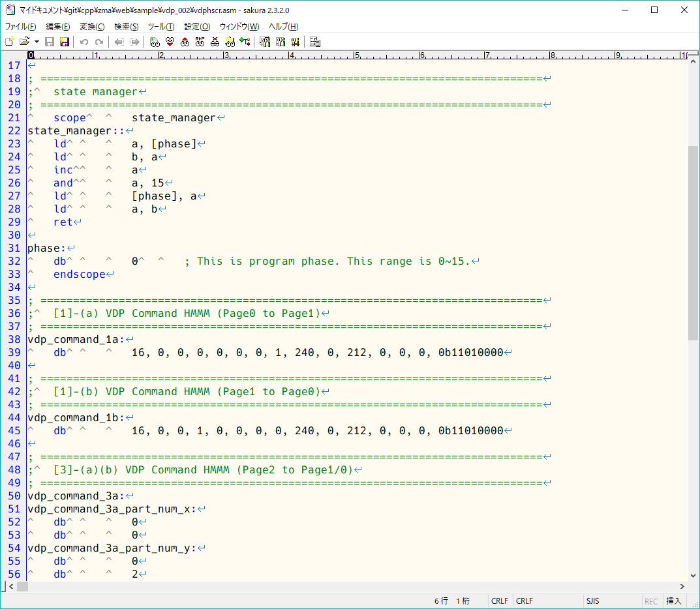Click the REC macro recording indicator
This screenshot has width=700, height=609.
pos(651,601)
